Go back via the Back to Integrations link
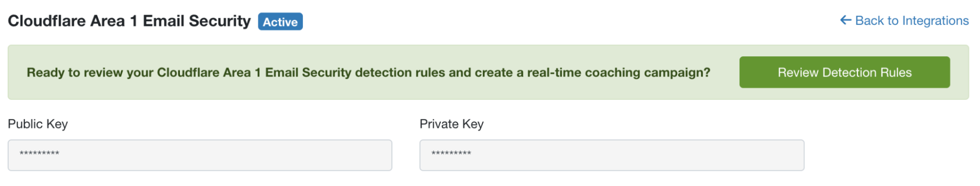The image size is (980, 186). [x=904, y=21]
